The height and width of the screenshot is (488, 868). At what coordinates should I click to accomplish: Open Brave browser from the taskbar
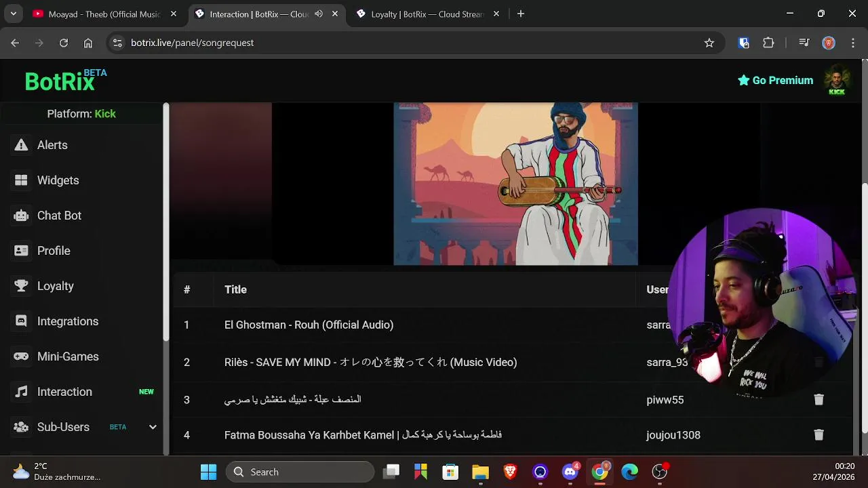coord(510,472)
